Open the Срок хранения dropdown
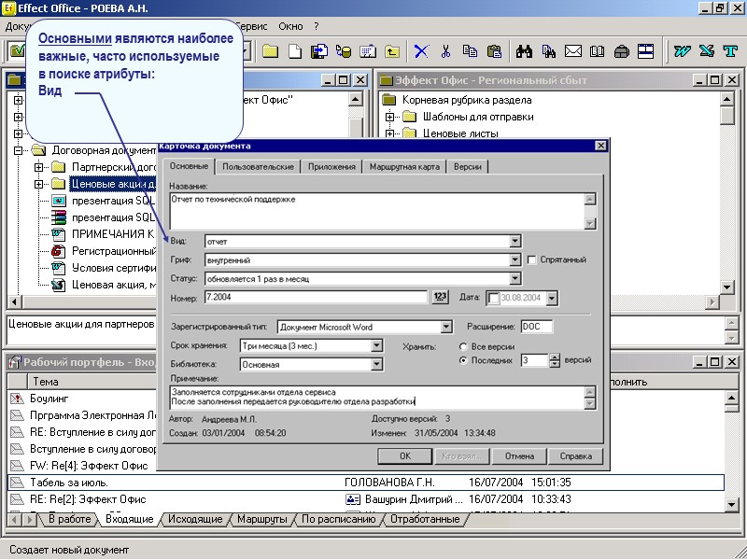The width and height of the screenshot is (747, 560). 376,345
